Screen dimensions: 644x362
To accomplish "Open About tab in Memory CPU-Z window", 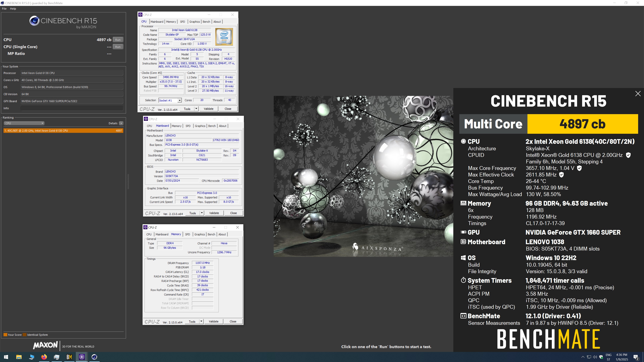I will coord(222,234).
